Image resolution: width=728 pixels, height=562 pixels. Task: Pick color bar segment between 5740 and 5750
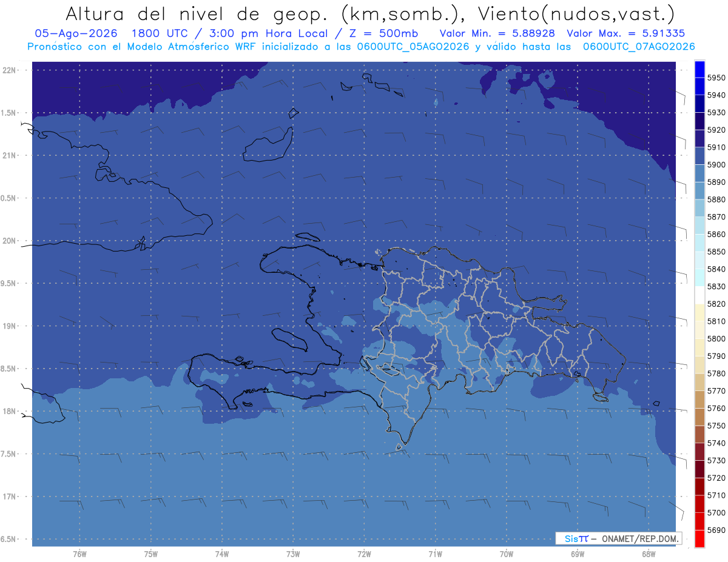699,434
